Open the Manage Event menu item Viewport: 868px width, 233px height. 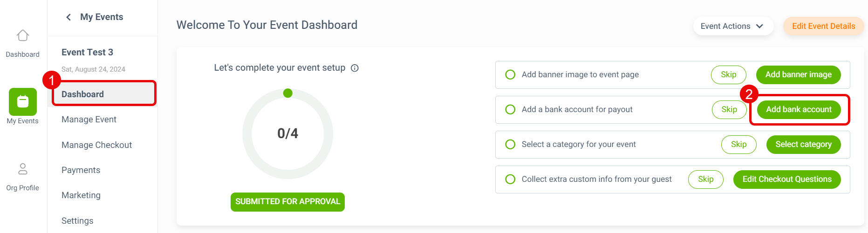(x=89, y=120)
